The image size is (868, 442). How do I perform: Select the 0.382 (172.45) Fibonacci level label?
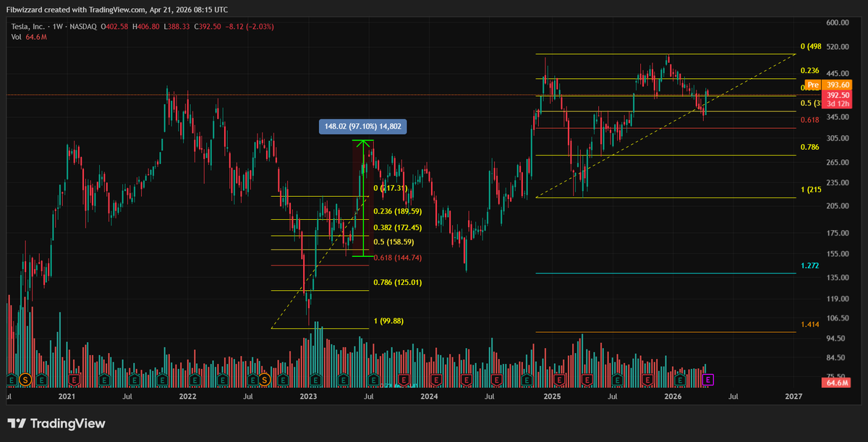(397, 228)
